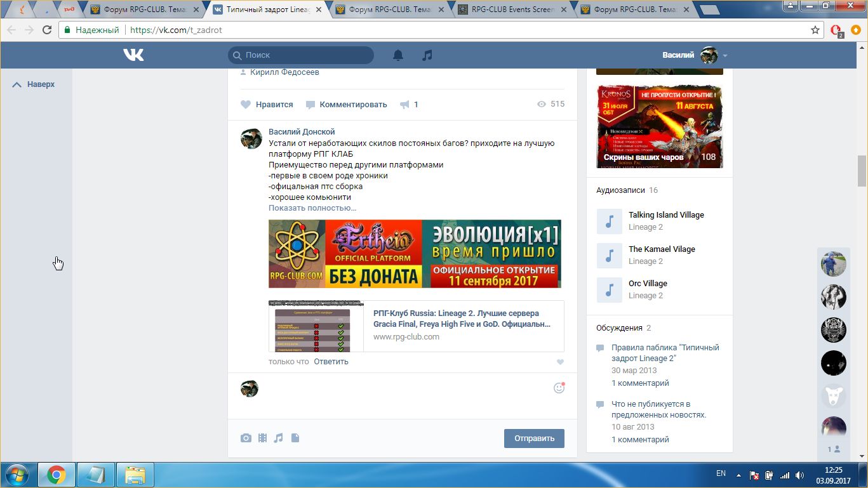Open the Windows Start menu
This screenshot has width=868, height=488.
point(17,474)
